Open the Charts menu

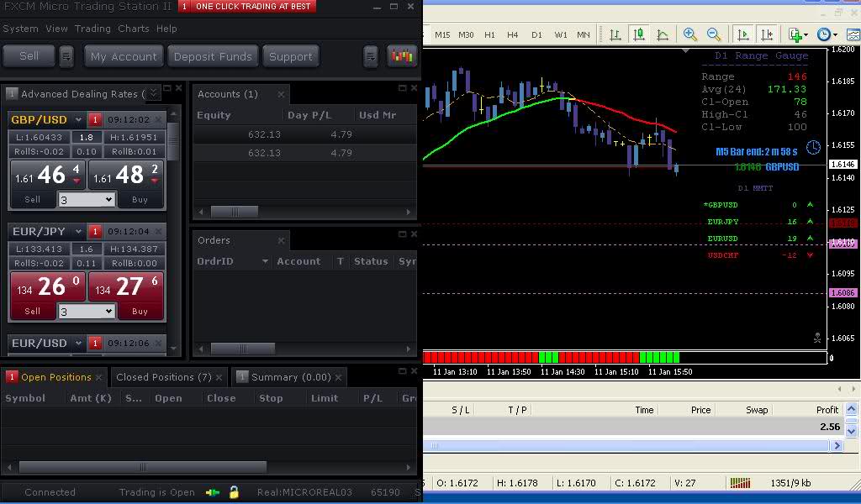point(133,29)
